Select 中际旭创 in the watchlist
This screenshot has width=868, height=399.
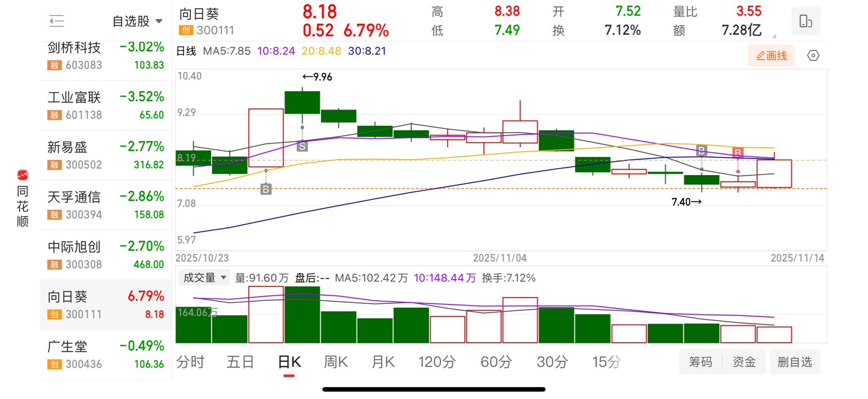coord(106,255)
